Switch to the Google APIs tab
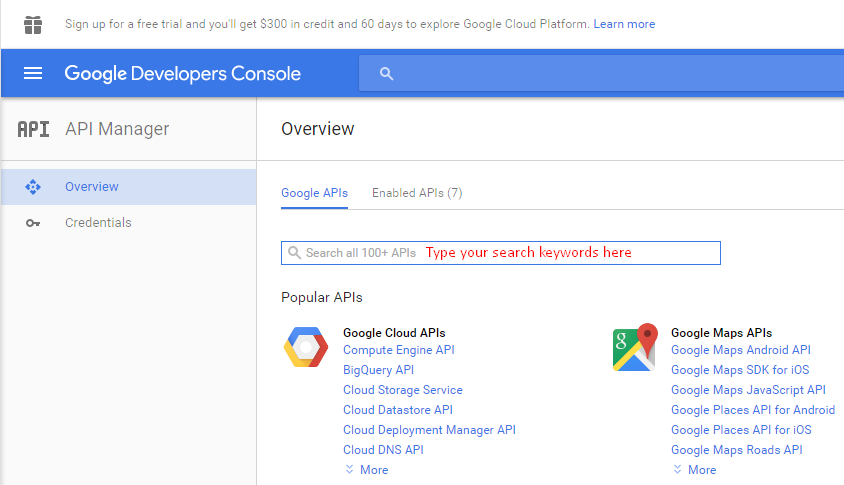 [314, 193]
